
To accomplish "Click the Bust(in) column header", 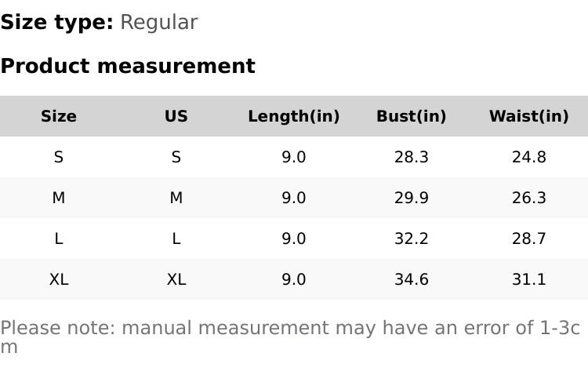I will pos(411,116).
